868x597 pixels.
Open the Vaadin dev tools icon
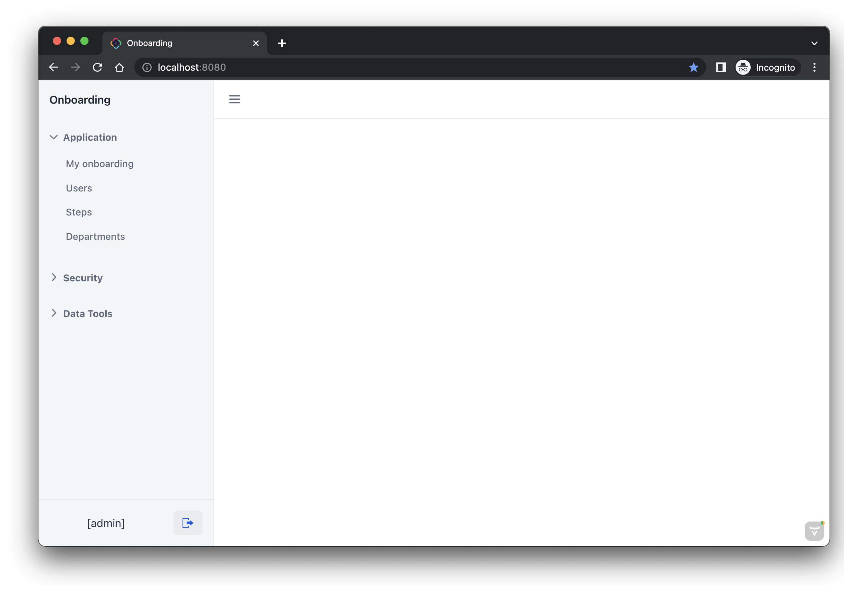814,531
